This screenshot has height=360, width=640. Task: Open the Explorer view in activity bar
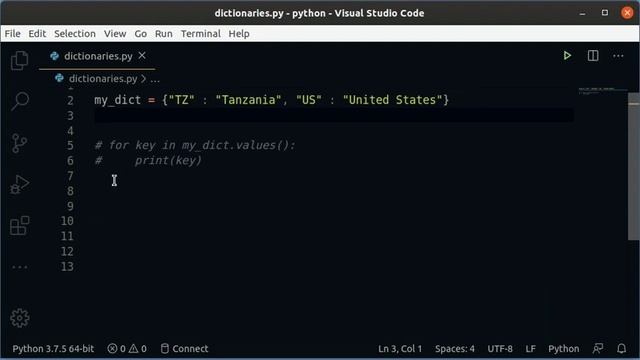click(x=19, y=60)
